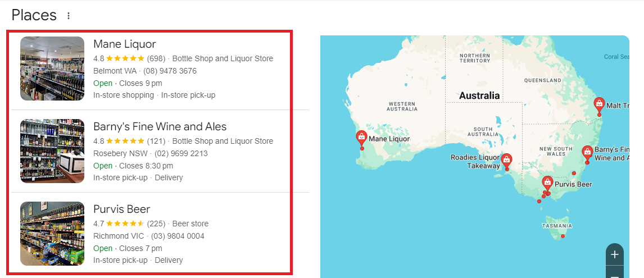Click the small red dot in Tasmania
This screenshot has width=644, height=278.
click(x=563, y=236)
